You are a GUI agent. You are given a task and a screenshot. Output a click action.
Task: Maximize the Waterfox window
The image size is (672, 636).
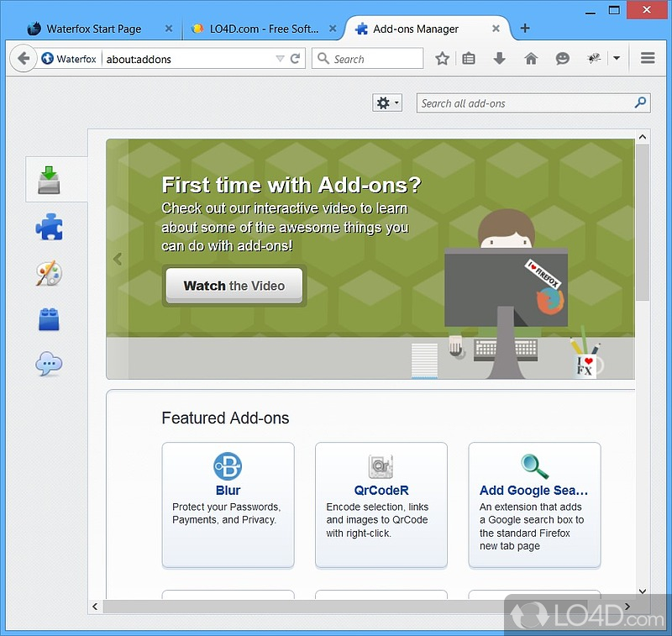(614, 10)
